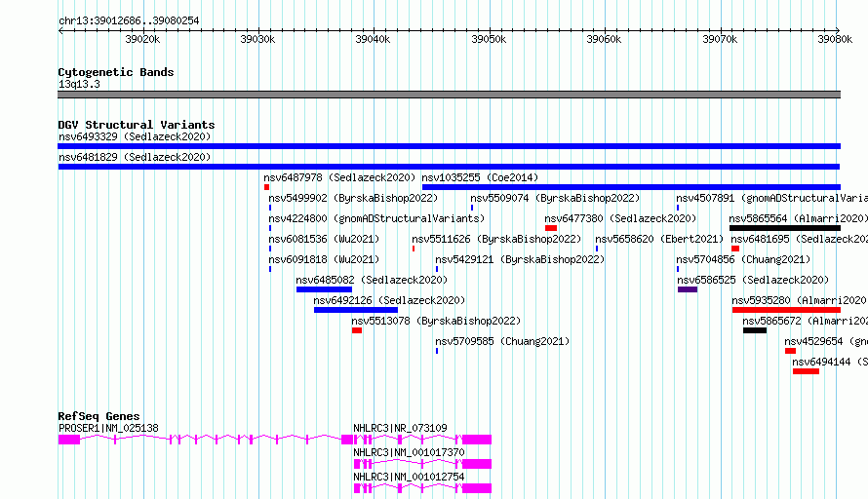The height and width of the screenshot is (499, 868).
Task: Click nsv5658620 (Ebert2021) label
Action: [659, 239]
